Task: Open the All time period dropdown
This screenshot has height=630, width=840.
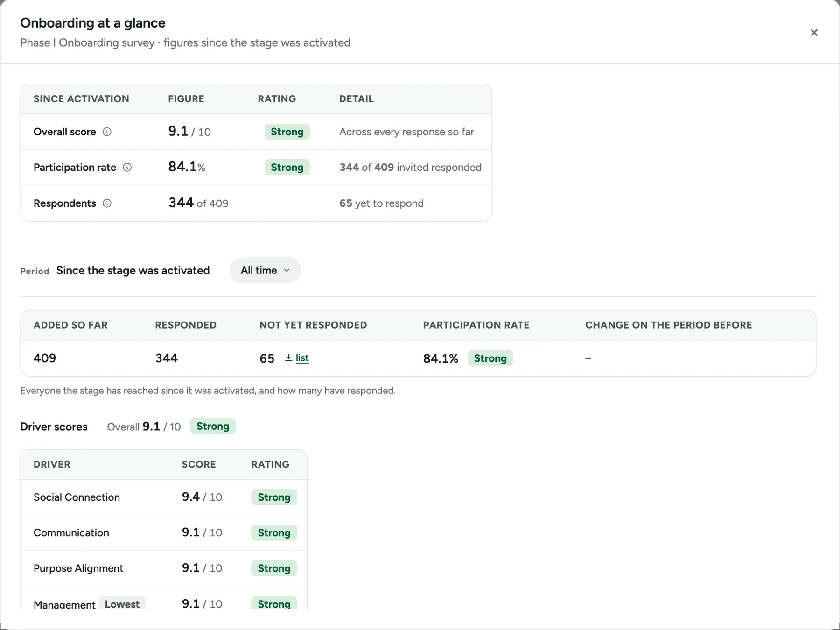Action: [265, 270]
